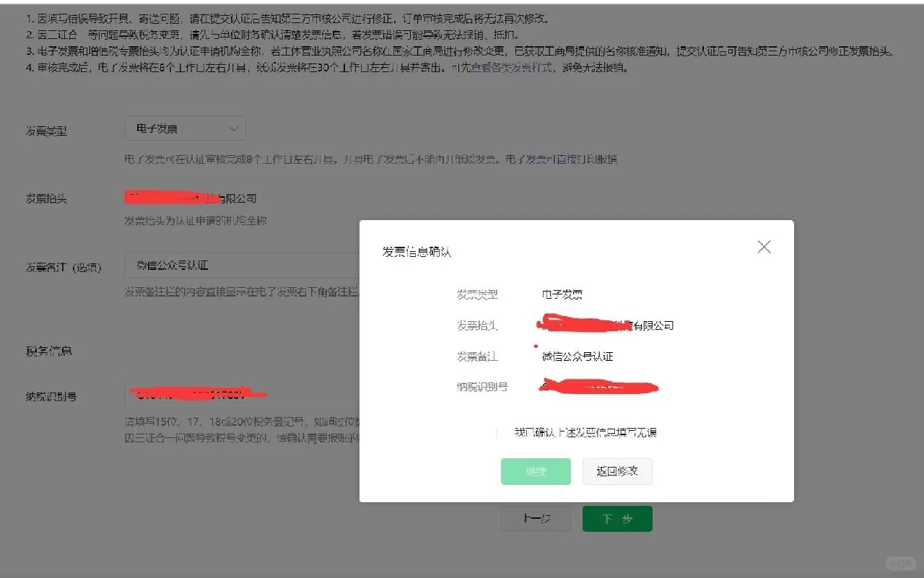The width and height of the screenshot is (924, 578).
Task: Click the green 下一步 button
Action: click(x=617, y=519)
